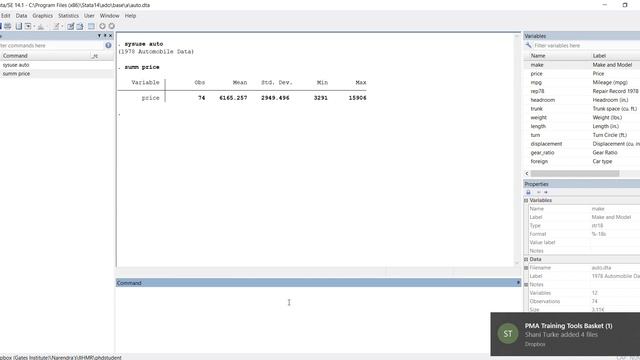Click the Review filter info icon
Image resolution: width=640 pixels, height=360 pixels.
tap(108, 45)
